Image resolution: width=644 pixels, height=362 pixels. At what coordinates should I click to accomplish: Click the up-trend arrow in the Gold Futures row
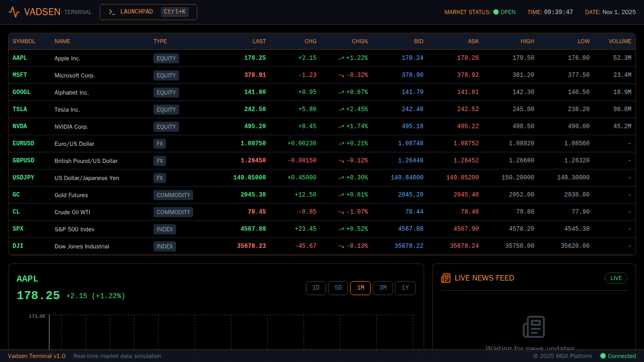click(x=341, y=195)
